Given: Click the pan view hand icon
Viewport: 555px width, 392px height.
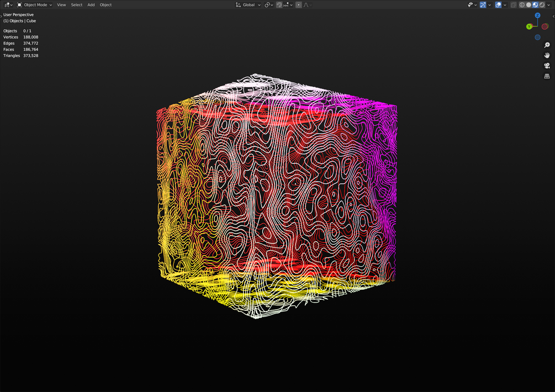Looking at the screenshot, I should [547, 55].
